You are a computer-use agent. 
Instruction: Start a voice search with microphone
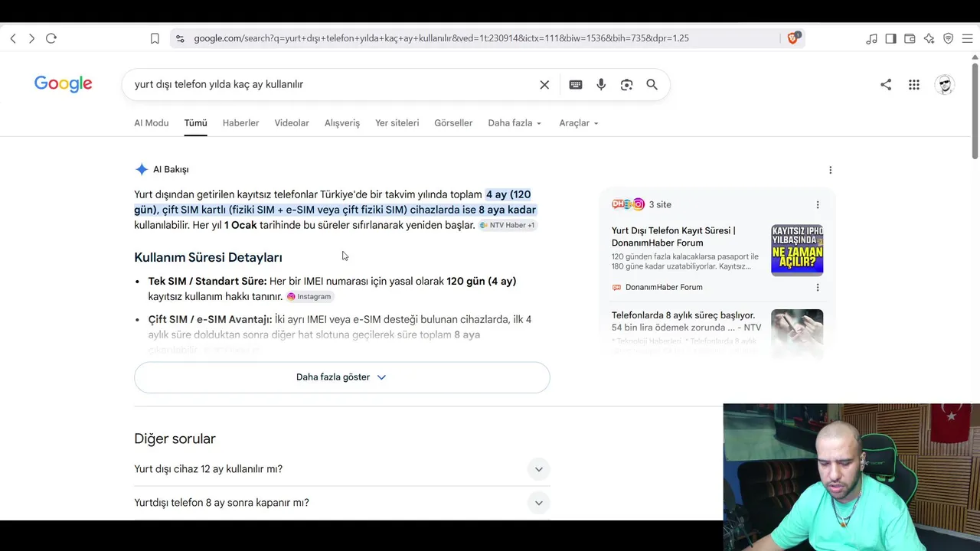click(x=601, y=85)
